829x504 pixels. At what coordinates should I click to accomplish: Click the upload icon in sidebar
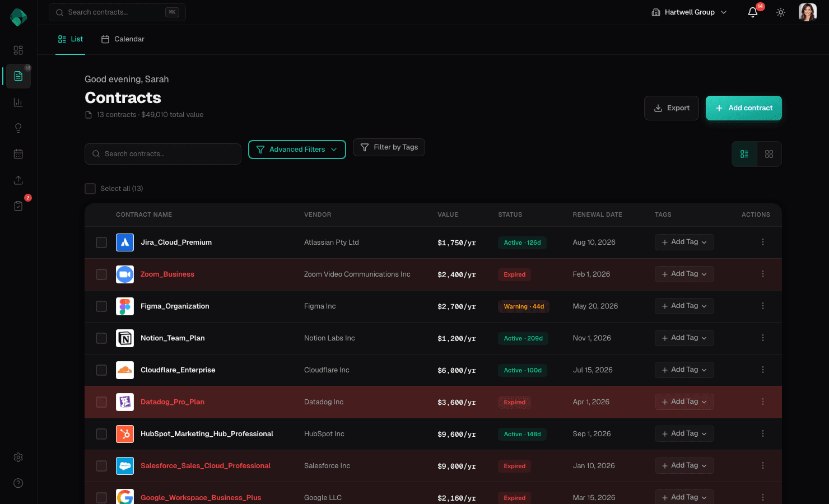[x=18, y=180]
